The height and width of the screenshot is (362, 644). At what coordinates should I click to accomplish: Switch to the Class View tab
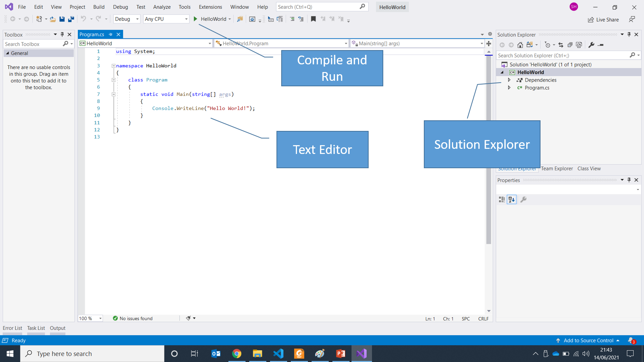(x=589, y=169)
